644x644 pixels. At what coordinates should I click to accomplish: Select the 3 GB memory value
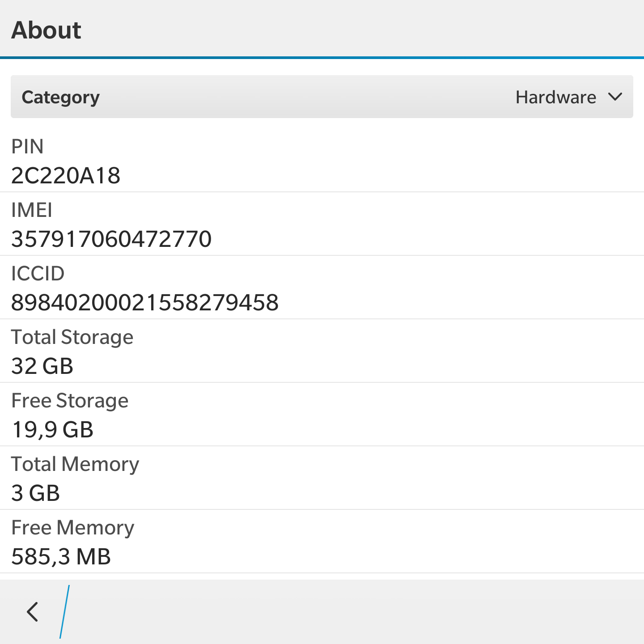35,493
